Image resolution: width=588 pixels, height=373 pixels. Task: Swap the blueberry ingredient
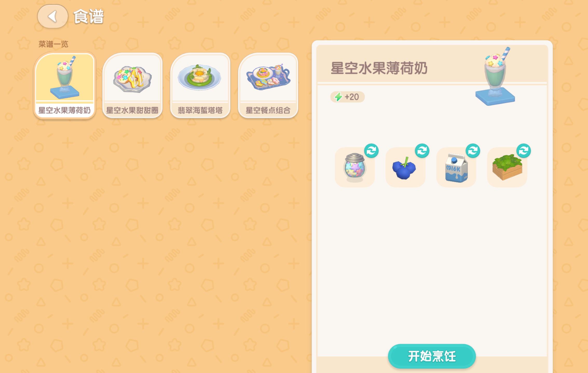422,151
